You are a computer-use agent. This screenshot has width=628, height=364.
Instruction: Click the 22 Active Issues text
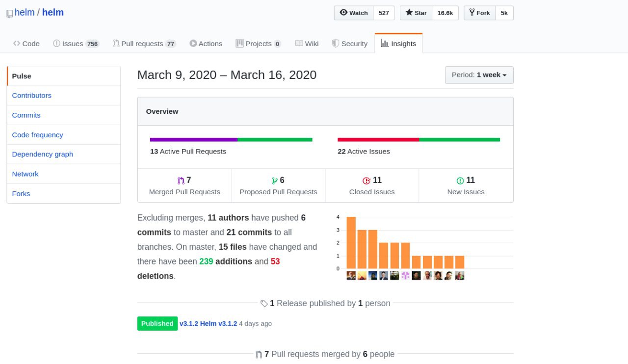pyautogui.click(x=364, y=152)
